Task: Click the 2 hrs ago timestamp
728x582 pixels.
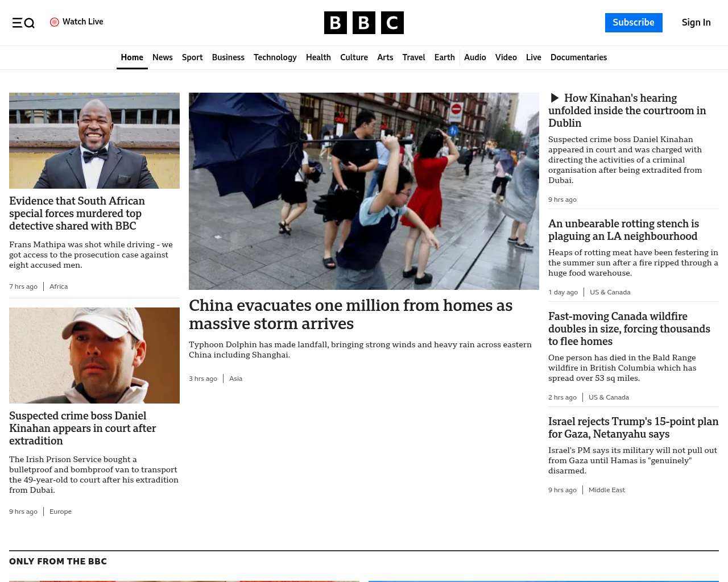Action: click(562, 397)
